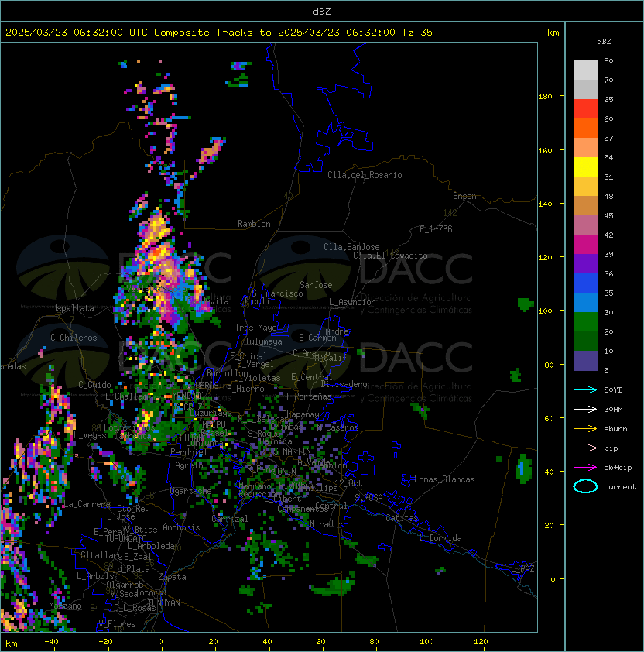Click the 'dBZ' title in top bar
Viewport: 644px width, 652px height.
322,12
